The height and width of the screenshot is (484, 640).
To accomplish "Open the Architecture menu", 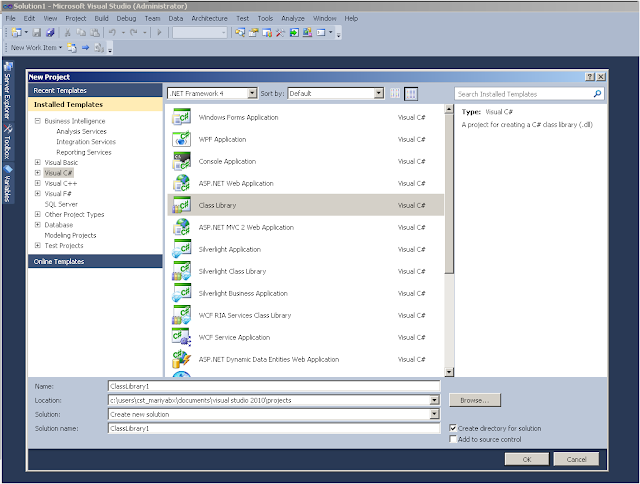I will pyautogui.click(x=209, y=18).
